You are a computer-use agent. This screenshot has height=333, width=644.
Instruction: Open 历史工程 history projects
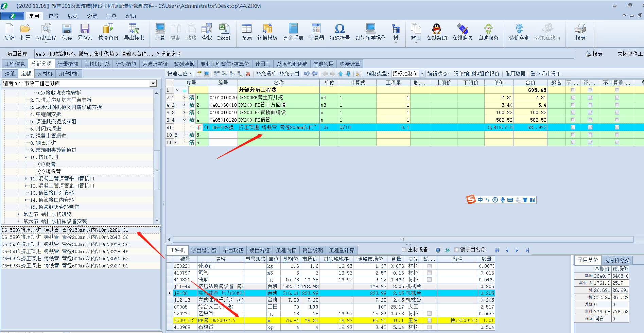(46, 32)
